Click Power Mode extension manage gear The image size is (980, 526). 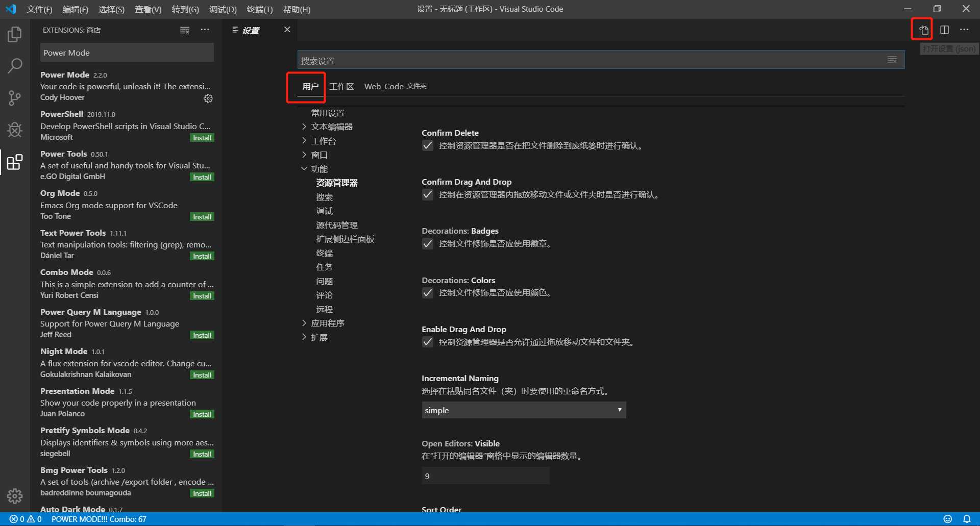(208, 98)
